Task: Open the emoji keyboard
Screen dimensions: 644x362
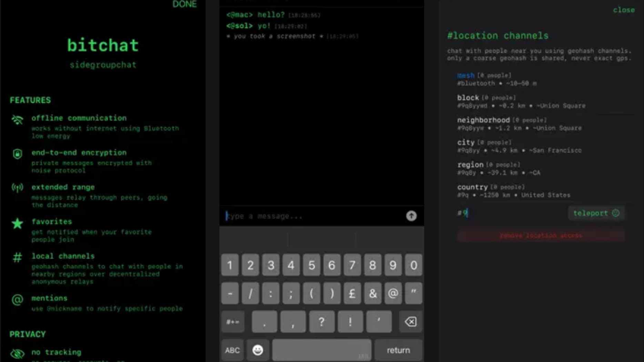Action: (x=258, y=350)
